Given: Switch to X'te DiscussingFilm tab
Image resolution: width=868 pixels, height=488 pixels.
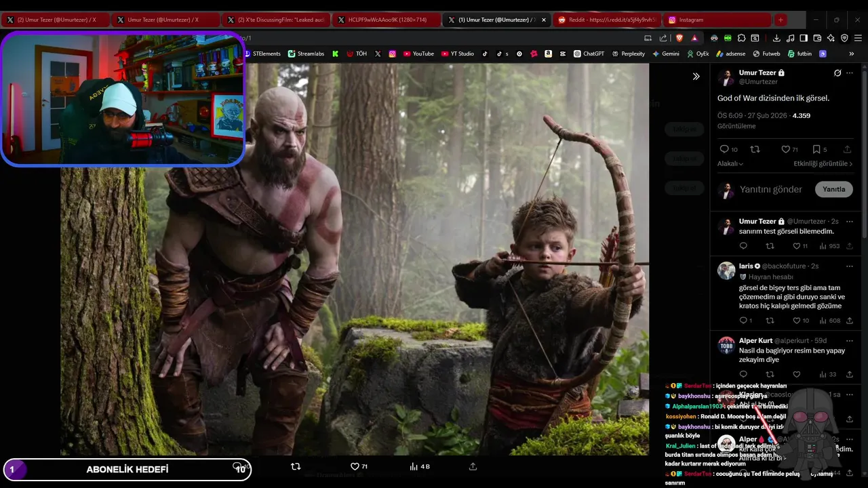Looking at the screenshot, I should tap(276, 20).
